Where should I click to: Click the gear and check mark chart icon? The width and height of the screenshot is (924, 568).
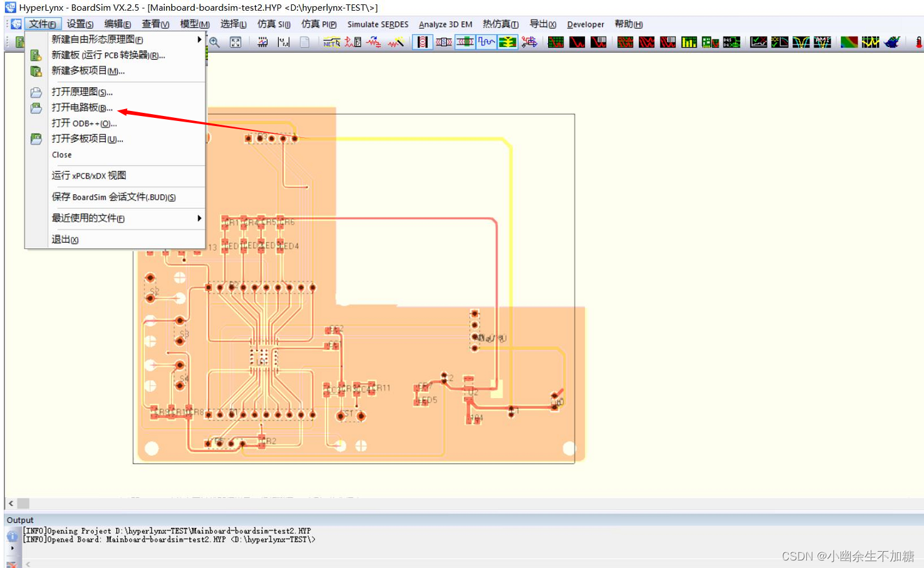pos(780,42)
